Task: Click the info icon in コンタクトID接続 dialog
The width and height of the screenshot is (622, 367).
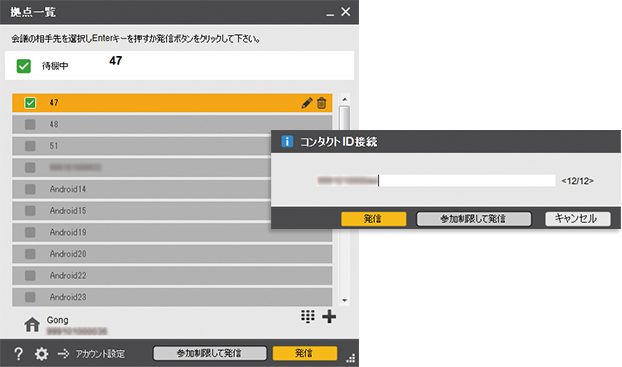Action: point(287,141)
